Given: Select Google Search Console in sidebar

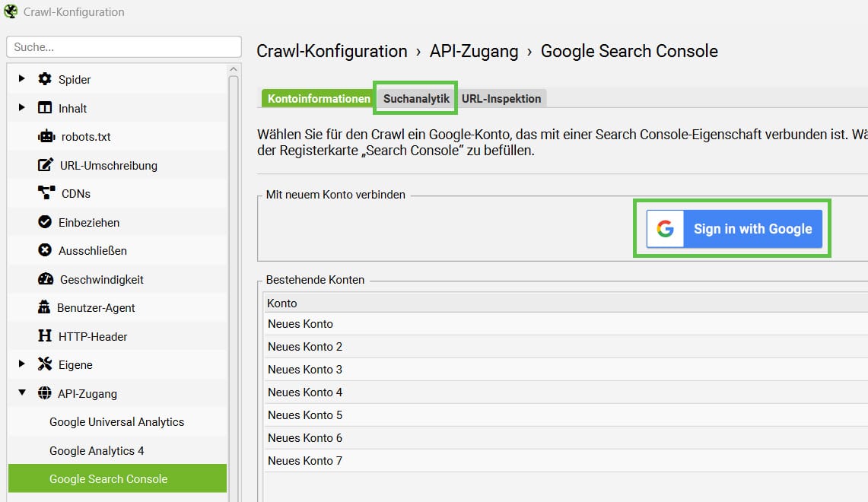Looking at the screenshot, I should pos(117,478).
